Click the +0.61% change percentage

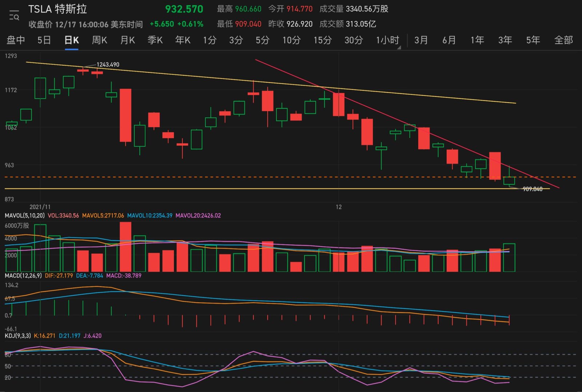point(190,24)
